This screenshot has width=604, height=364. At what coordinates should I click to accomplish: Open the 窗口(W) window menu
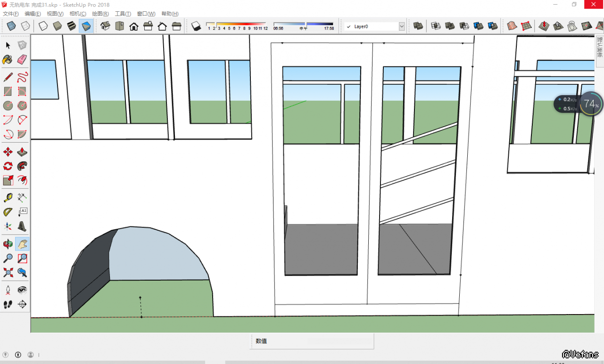pos(146,14)
